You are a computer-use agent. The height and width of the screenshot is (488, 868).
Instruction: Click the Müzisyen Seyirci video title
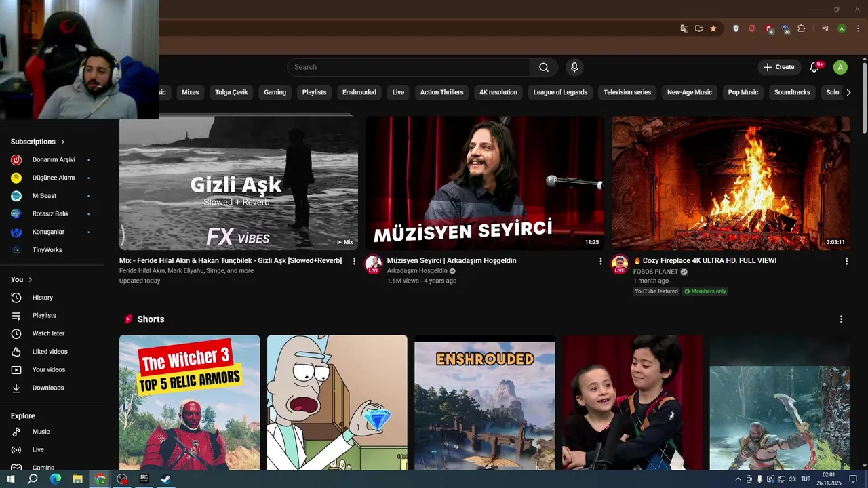coord(452,261)
